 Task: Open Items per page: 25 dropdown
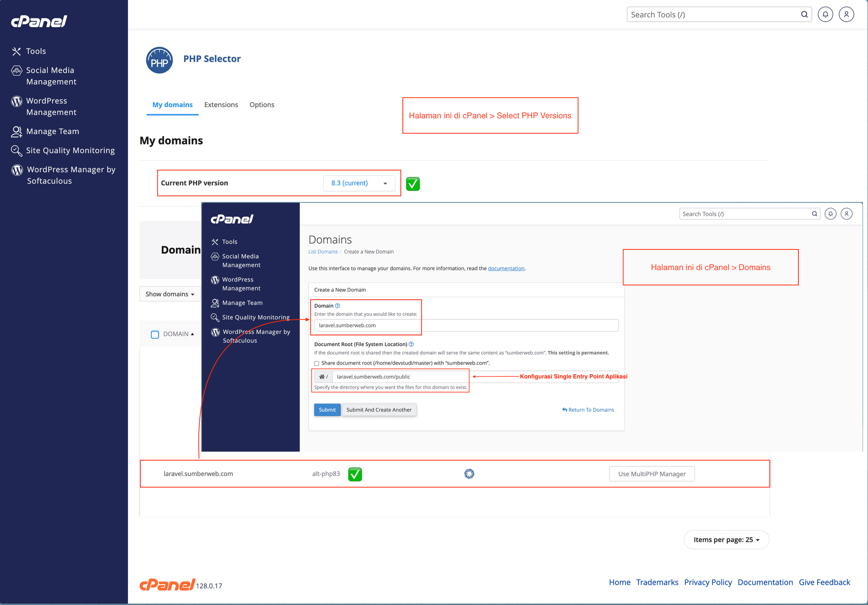tap(726, 539)
